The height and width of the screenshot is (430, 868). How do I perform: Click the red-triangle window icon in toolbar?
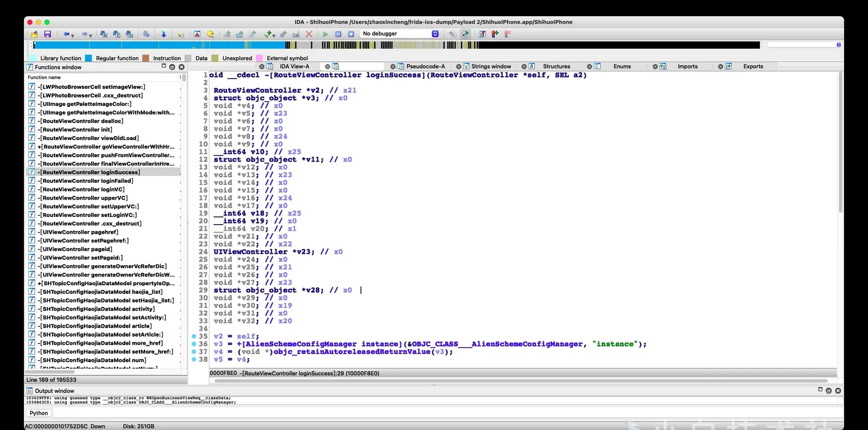197,34
